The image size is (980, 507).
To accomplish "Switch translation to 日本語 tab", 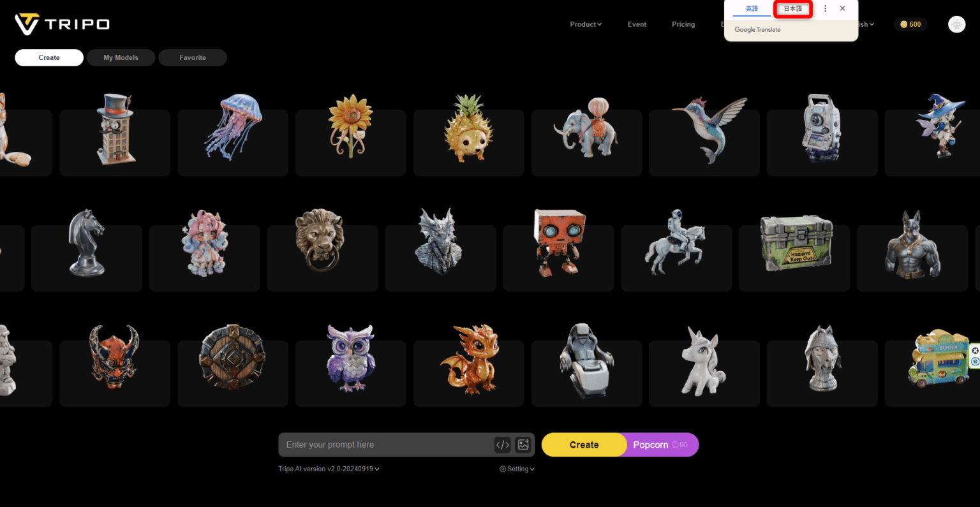I will pyautogui.click(x=792, y=9).
